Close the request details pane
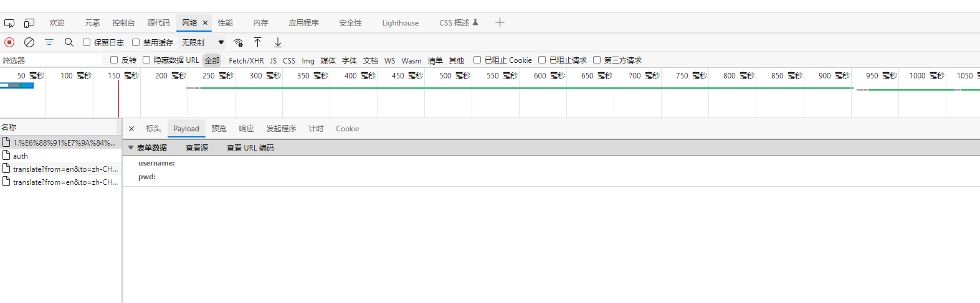The height and width of the screenshot is (303, 980). point(131,129)
